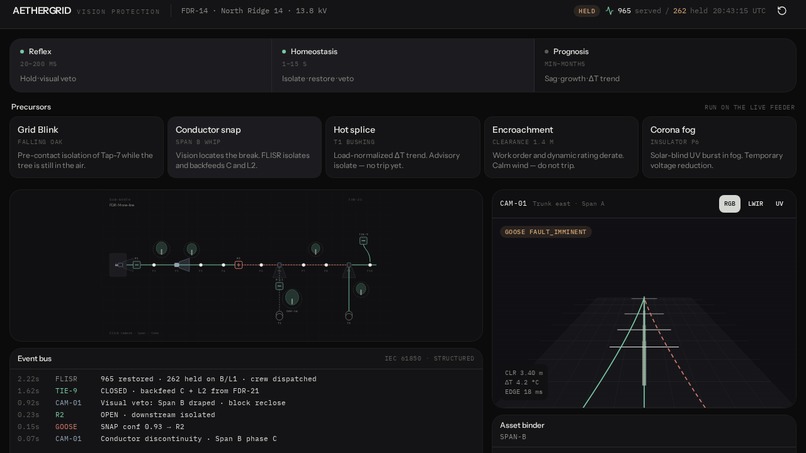Select the leftmost tree above the feeder
806x453 pixels.
coord(161,249)
